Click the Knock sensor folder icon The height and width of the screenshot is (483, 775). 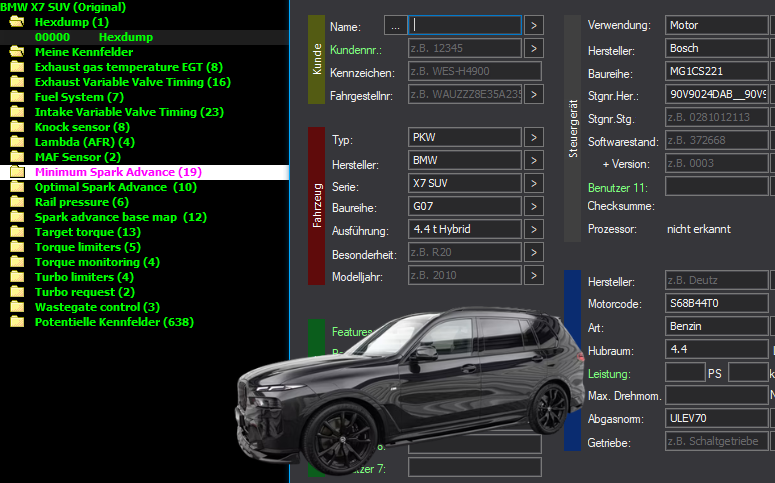pos(17,127)
